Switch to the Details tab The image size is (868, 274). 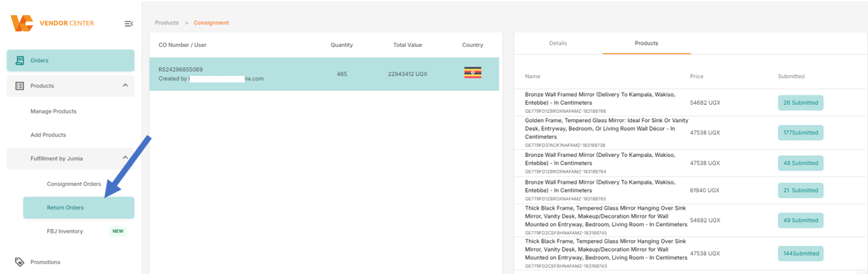(x=558, y=43)
